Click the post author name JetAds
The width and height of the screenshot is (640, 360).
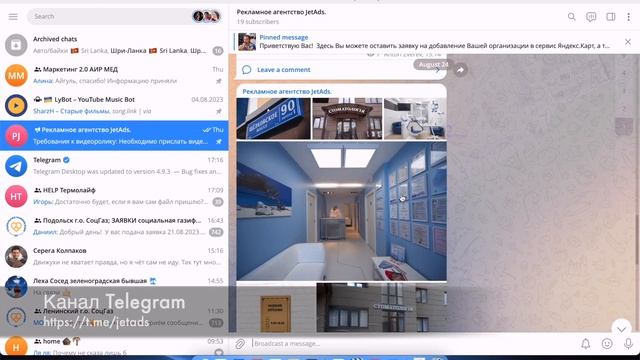coord(287,91)
